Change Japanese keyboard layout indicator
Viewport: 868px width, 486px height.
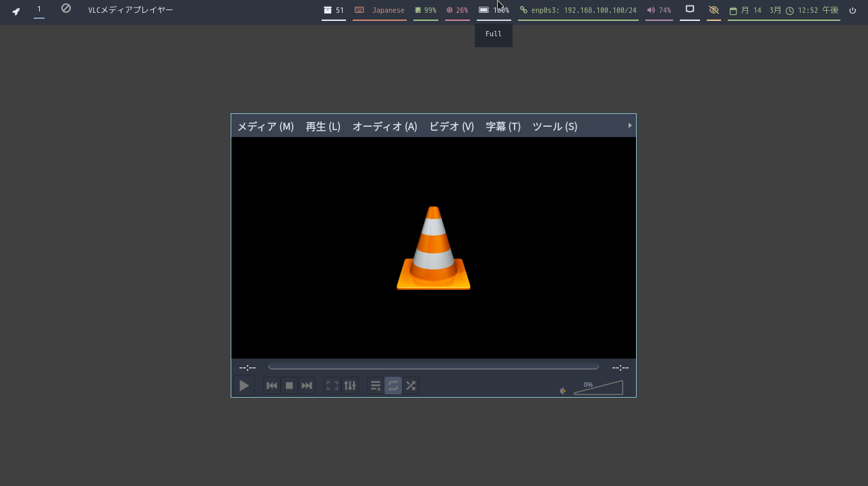tap(380, 10)
